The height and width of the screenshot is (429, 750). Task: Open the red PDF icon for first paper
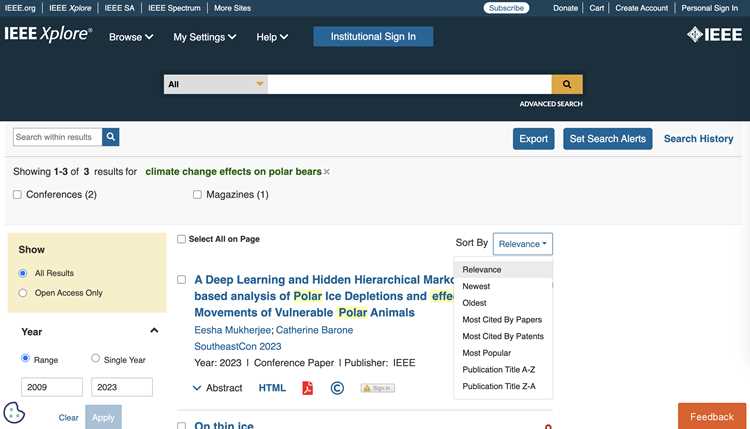[308, 388]
